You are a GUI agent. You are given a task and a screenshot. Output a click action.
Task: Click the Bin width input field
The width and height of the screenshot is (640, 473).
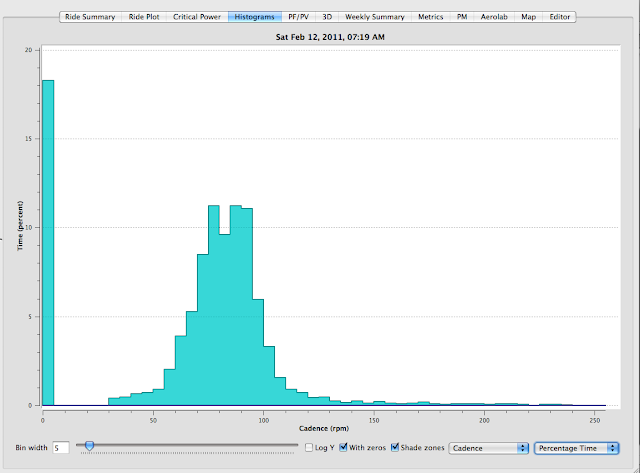point(61,448)
